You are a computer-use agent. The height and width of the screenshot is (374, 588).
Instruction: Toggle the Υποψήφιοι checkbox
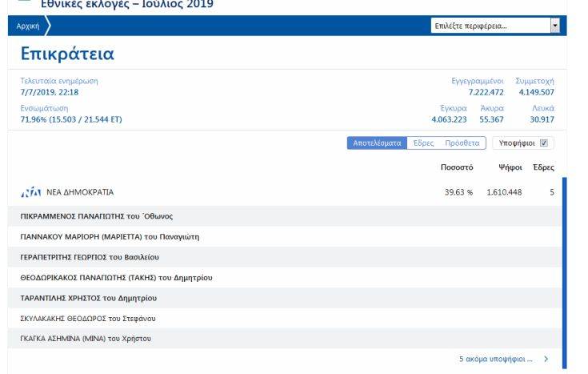tap(544, 143)
